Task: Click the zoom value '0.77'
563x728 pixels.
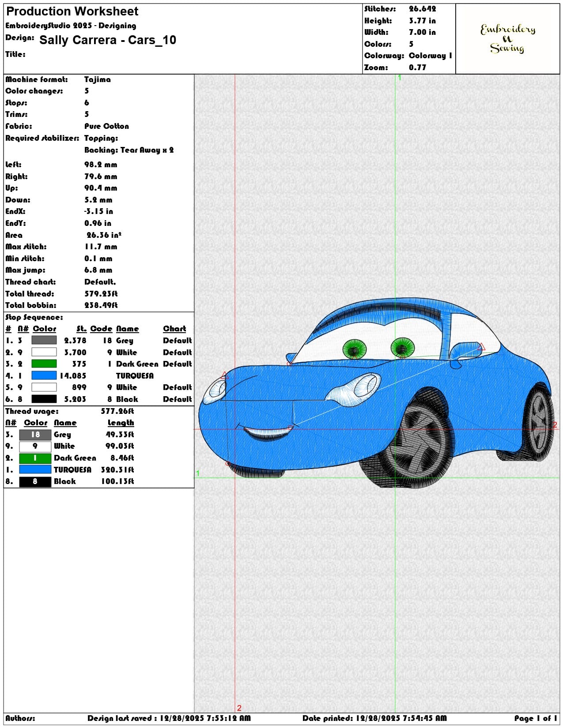Action: (x=418, y=68)
